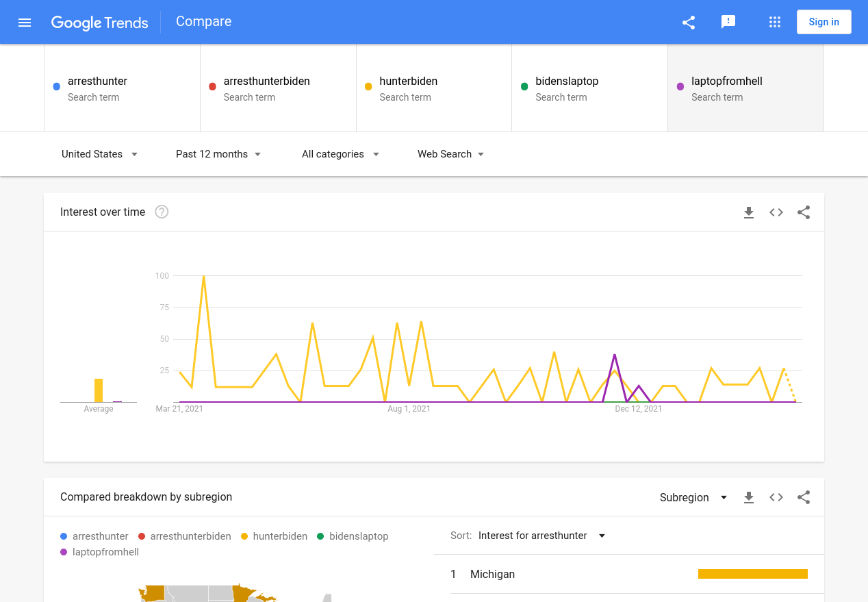The width and height of the screenshot is (868, 602).
Task: Open the Web Search type dropdown
Action: (x=451, y=154)
